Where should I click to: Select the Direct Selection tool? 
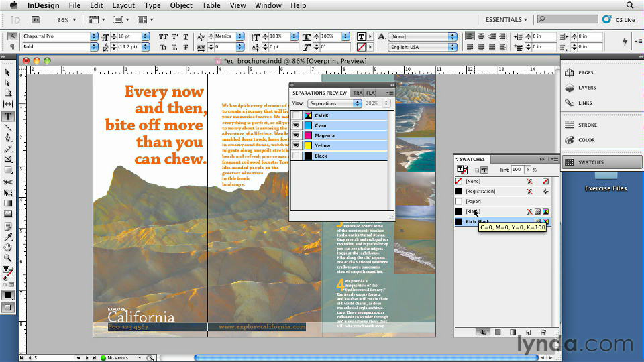[7, 83]
